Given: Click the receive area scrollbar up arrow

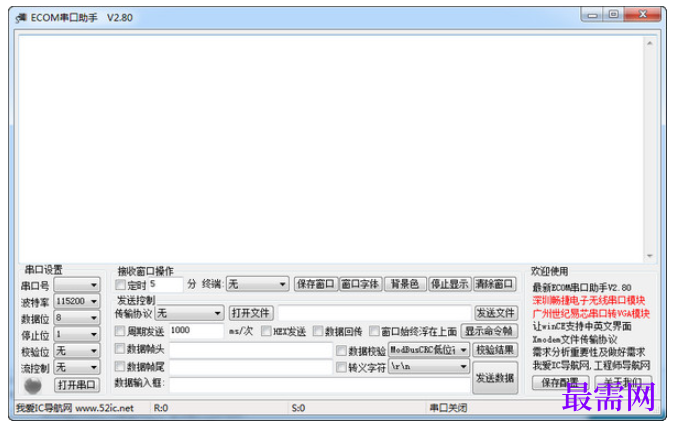Looking at the screenshot, I should (x=649, y=43).
